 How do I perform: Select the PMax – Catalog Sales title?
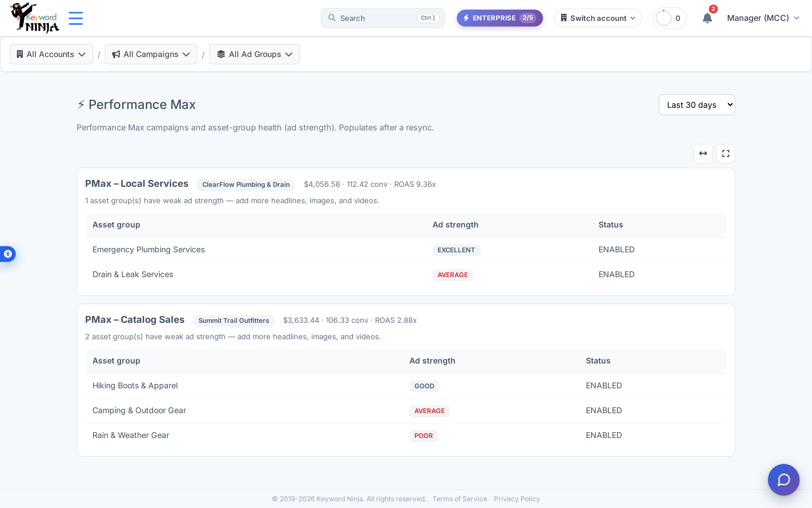point(134,320)
